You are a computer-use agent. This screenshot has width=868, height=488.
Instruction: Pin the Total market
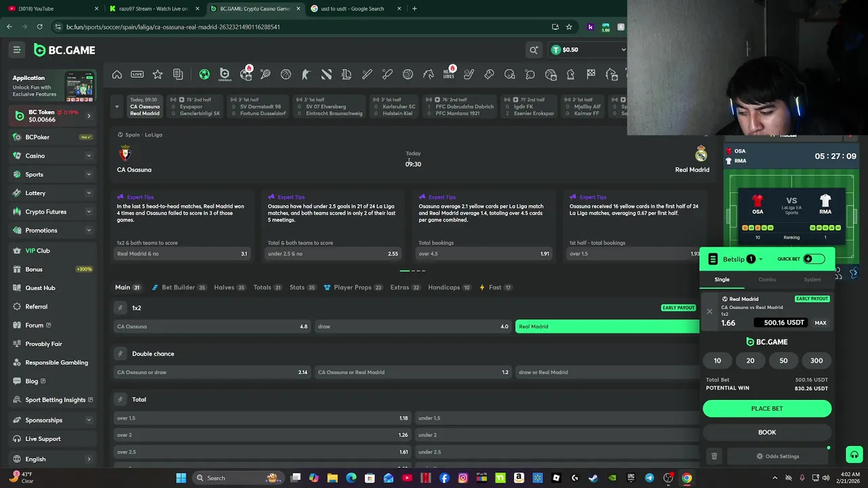[x=120, y=399]
